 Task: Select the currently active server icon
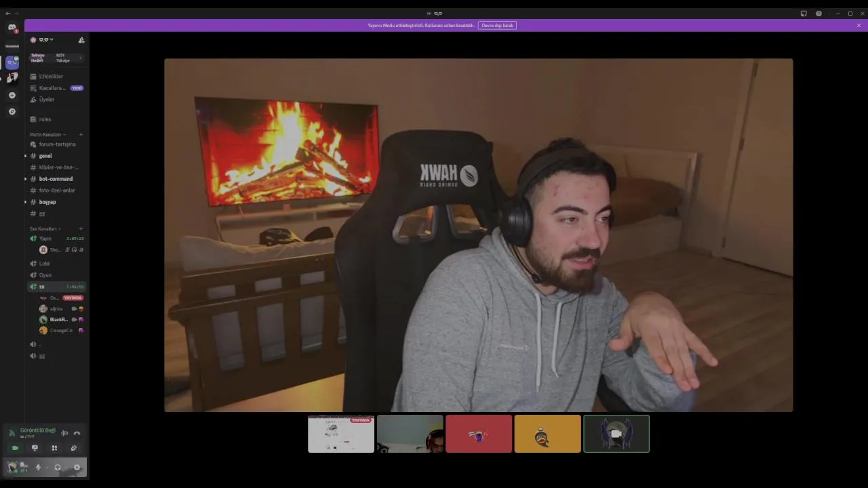(x=12, y=62)
